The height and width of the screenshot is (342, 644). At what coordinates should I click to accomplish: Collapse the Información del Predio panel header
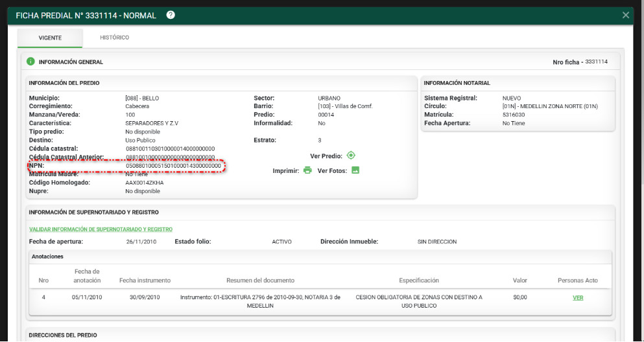click(64, 83)
